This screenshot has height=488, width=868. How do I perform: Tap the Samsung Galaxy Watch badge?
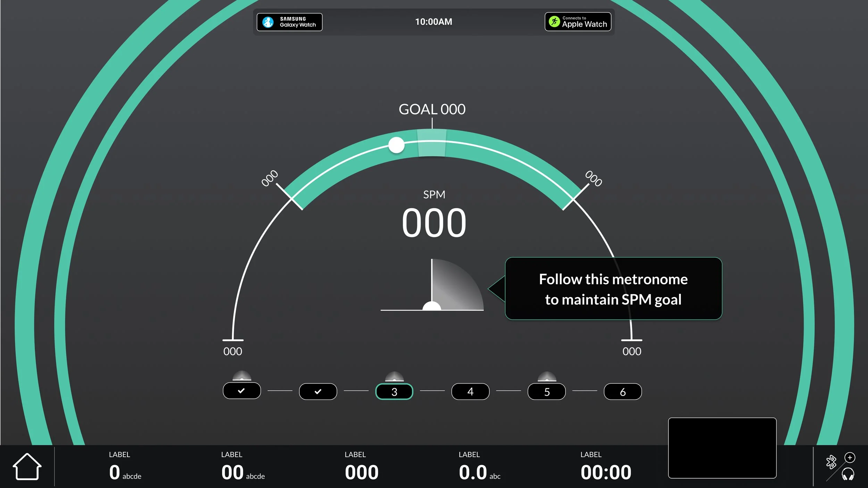click(x=290, y=22)
